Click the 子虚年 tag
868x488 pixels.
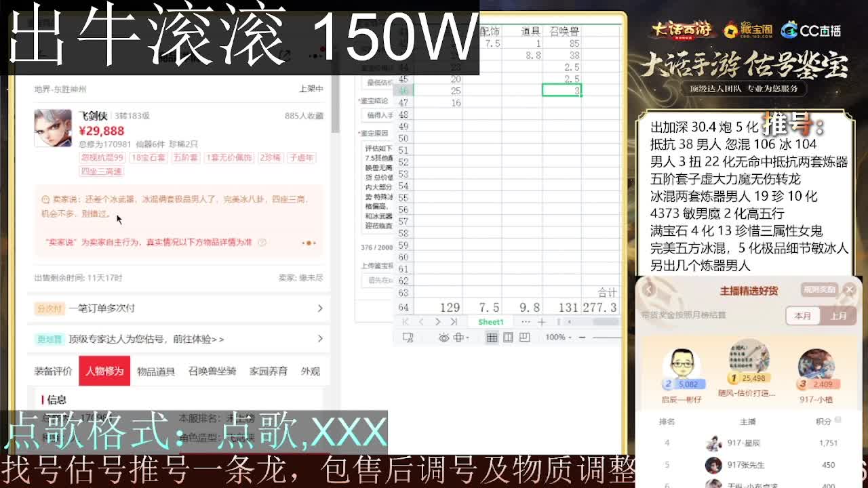click(x=301, y=158)
